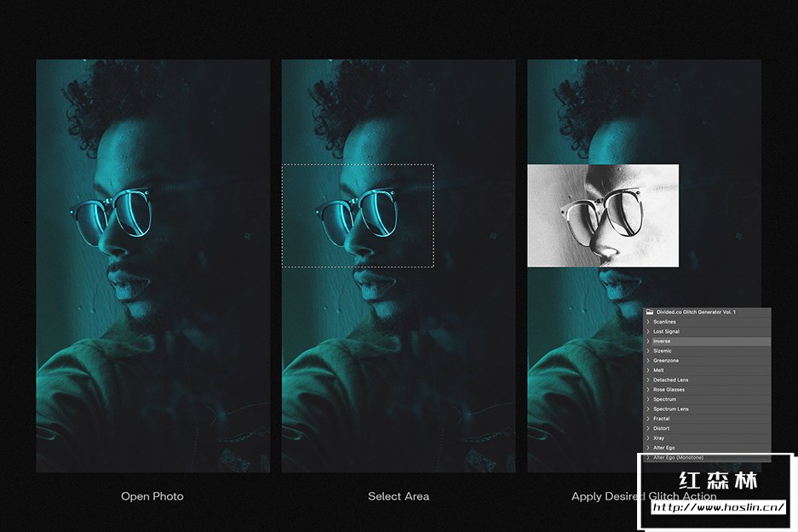Select the highlighted 'Inverse' action row
798x532 pixels.
pos(708,341)
